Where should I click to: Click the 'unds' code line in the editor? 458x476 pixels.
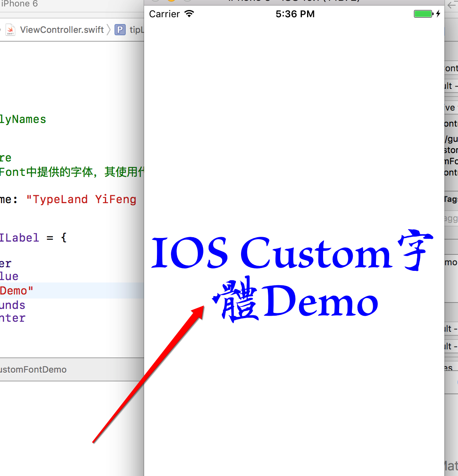13,305
